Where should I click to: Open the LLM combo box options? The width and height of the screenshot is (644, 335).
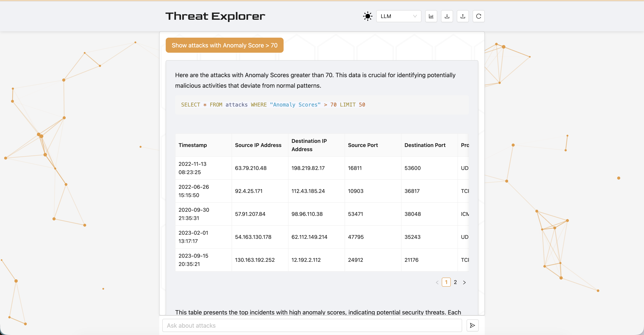[x=398, y=16]
